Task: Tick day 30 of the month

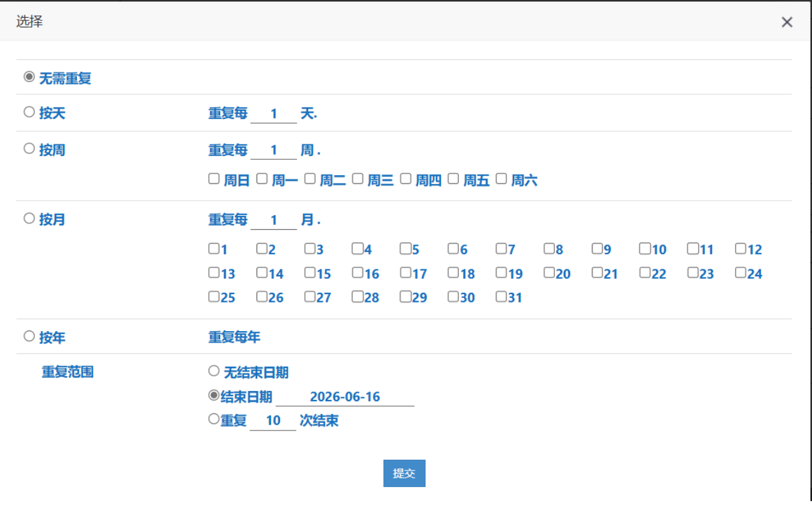Action: point(453,296)
